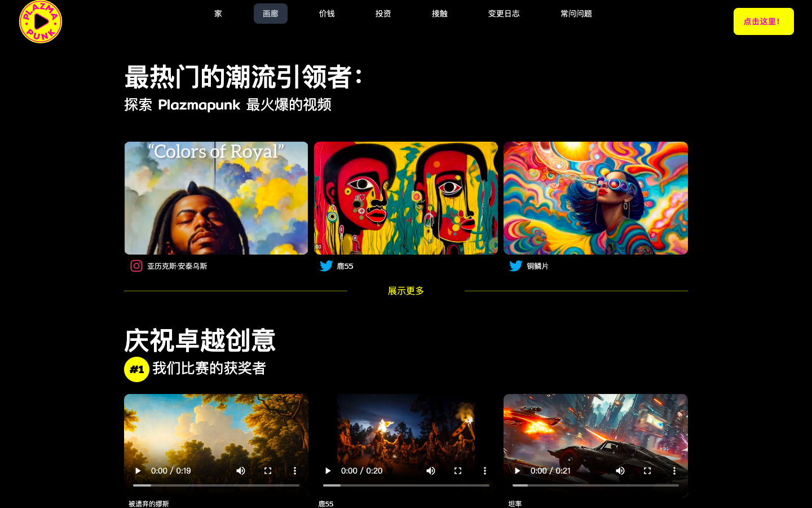812x508 pixels.
Task: Open more options on the 0:19 video
Action: [x=295, y=471]
